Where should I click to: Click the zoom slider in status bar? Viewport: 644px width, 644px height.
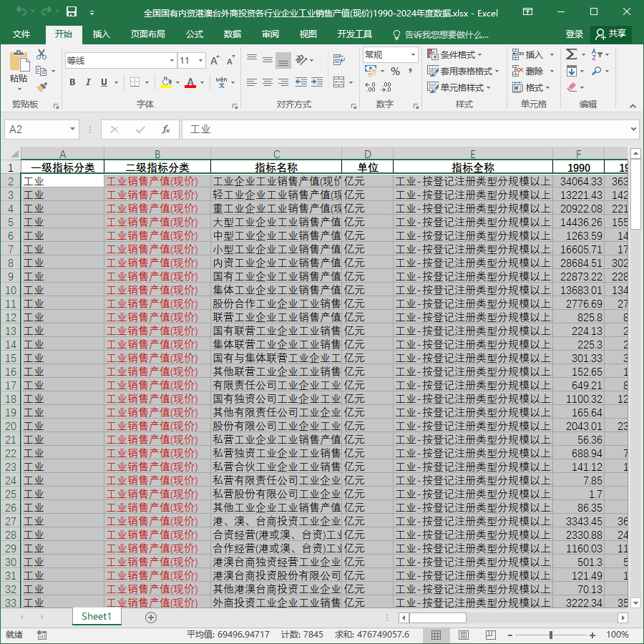551,635
